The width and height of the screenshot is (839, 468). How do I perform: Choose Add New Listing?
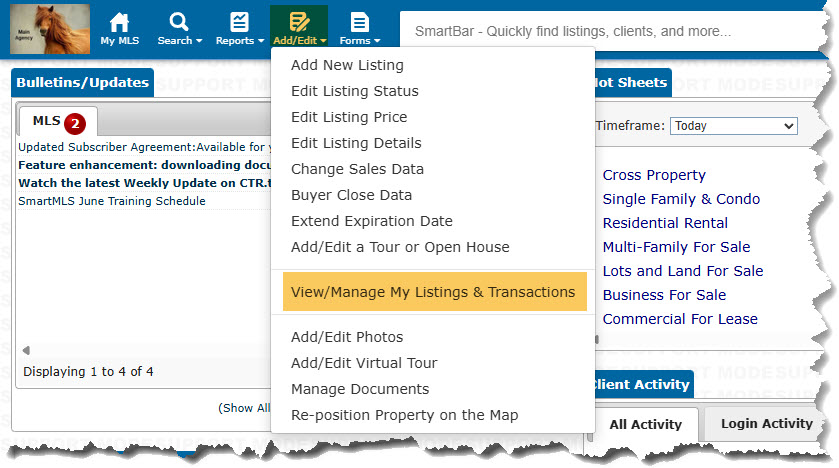coord(347,65)
